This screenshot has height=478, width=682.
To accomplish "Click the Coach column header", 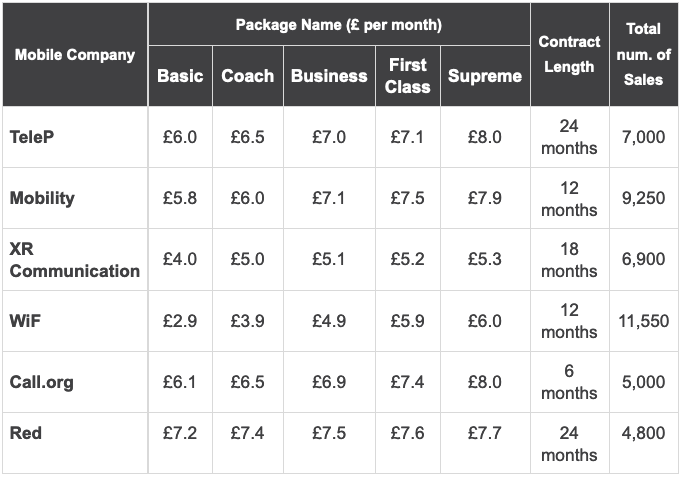I will (247, 76).
